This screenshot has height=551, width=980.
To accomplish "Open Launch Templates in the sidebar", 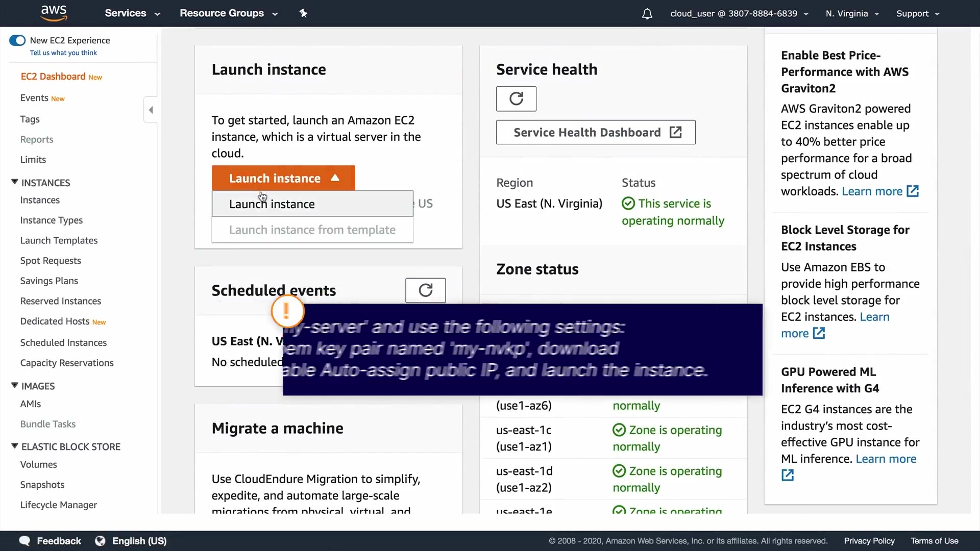I will click(x=59, y=240).
